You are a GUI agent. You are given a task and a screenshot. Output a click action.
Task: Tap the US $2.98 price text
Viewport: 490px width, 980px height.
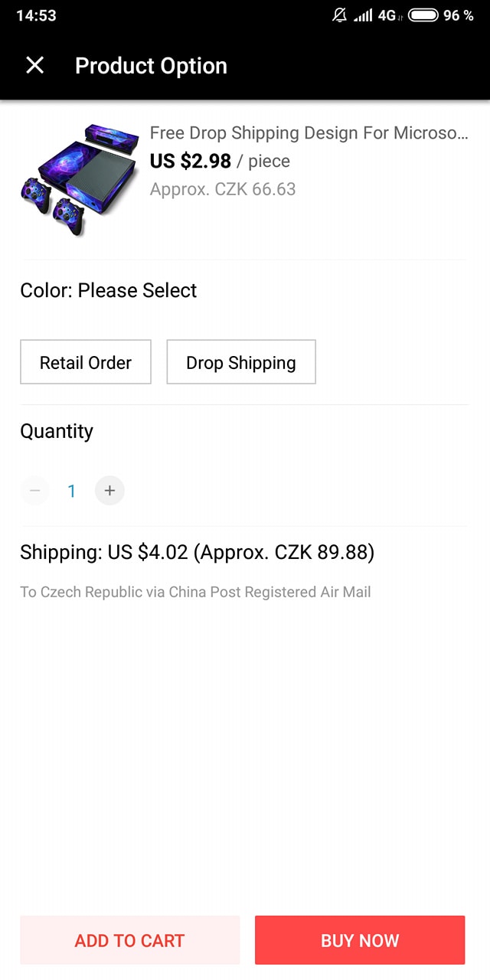pos(191,162)
